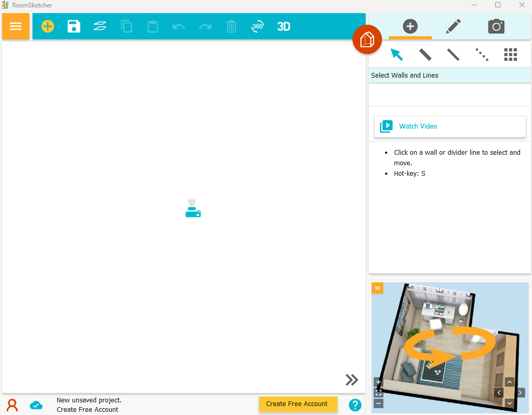The height and width of the screenshot is (415, 532).
Task: Click the Select Walls and Lines heading
Action: click(405, 76)
